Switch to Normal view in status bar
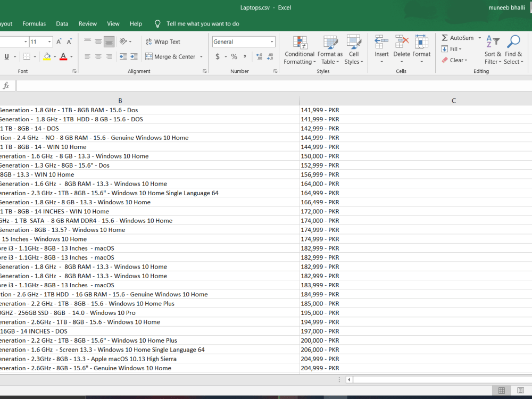The width and height of the screenshot is (532, 399). [x=502, y=390]
